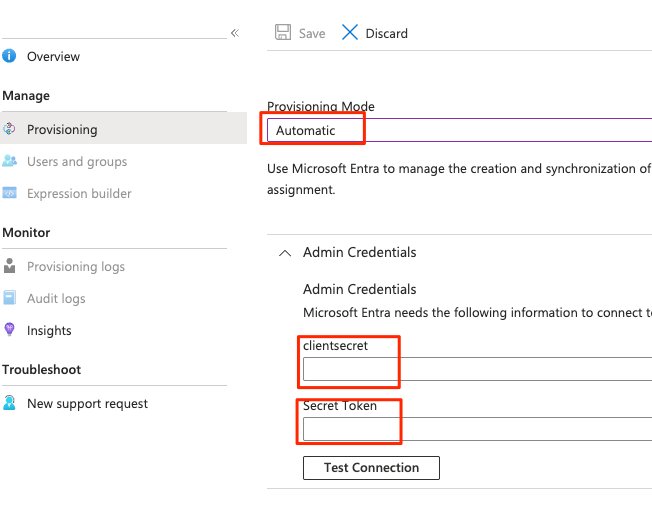
Task: Click the Discard X icon
Action: (x=350, y=32)
